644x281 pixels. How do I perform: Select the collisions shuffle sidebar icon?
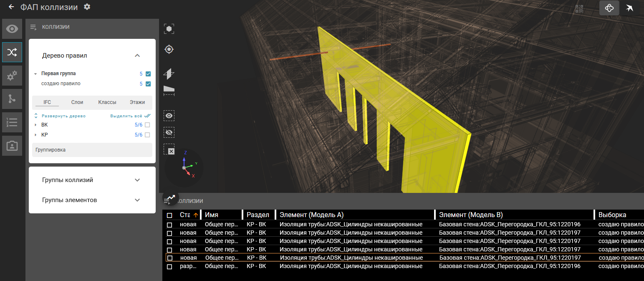tap(12, 52)
